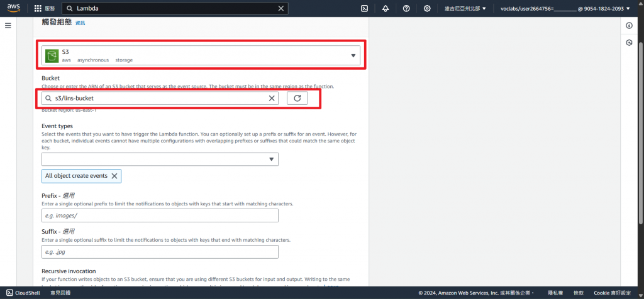
Task: Refresh the bucket list
Action: pyautogui.click(x=297, y=99)
